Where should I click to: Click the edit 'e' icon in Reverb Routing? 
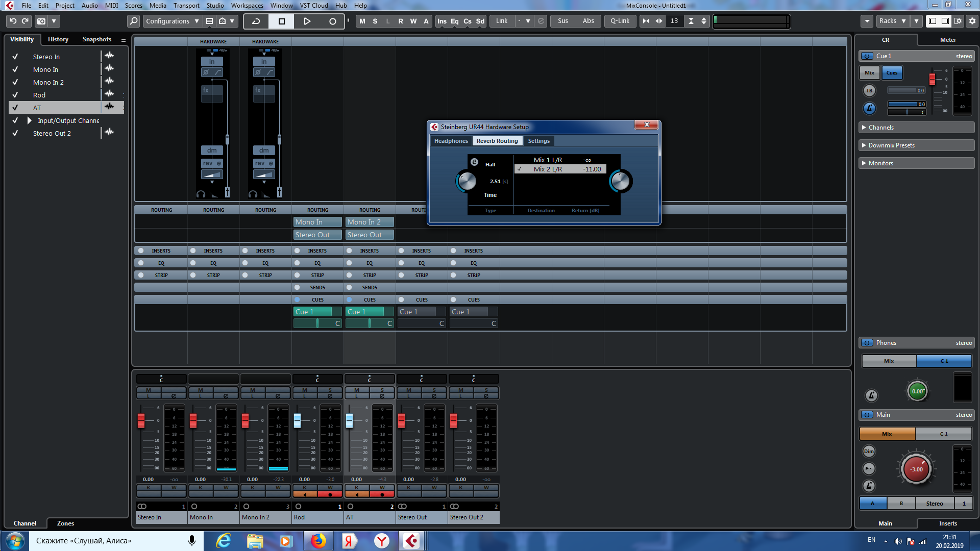tap(474, 162)
